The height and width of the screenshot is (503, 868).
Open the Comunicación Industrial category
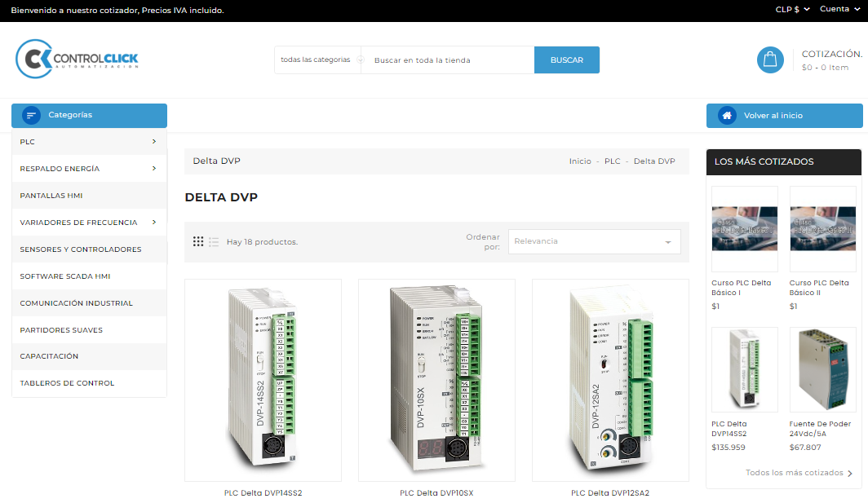(x=76, y=303)
